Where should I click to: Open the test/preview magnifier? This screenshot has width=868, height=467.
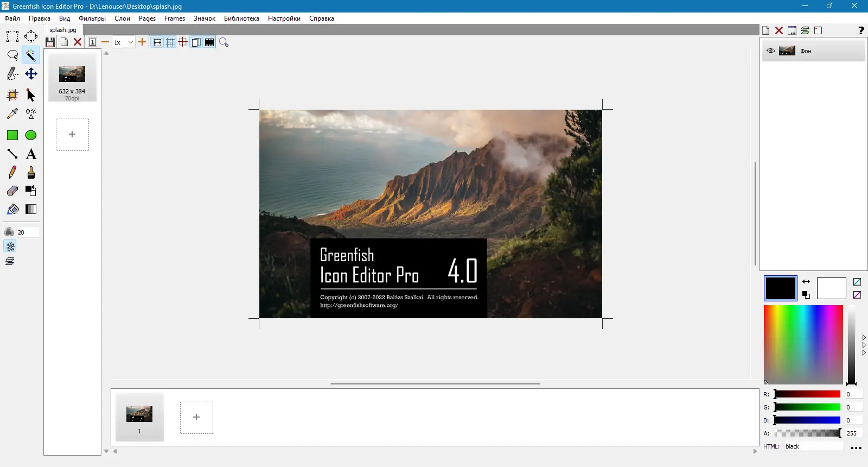pyautogui.click(x=224, y=42)
